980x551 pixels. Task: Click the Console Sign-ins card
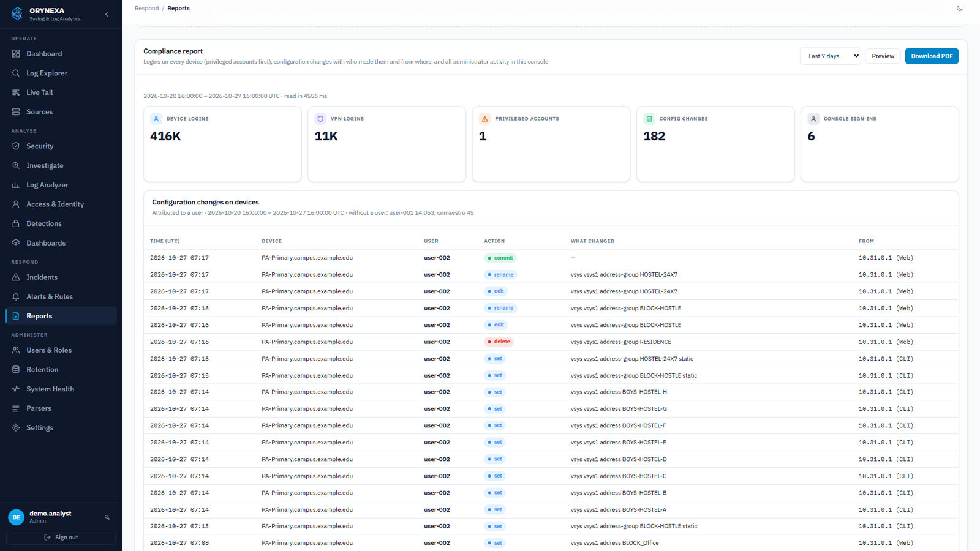click(x=880, y=144)
